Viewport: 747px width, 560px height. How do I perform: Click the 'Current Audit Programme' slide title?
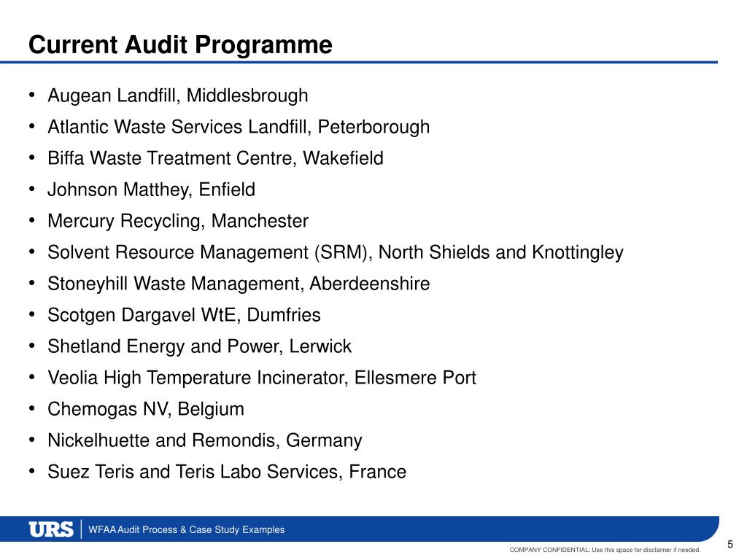[x=180, y=44]
